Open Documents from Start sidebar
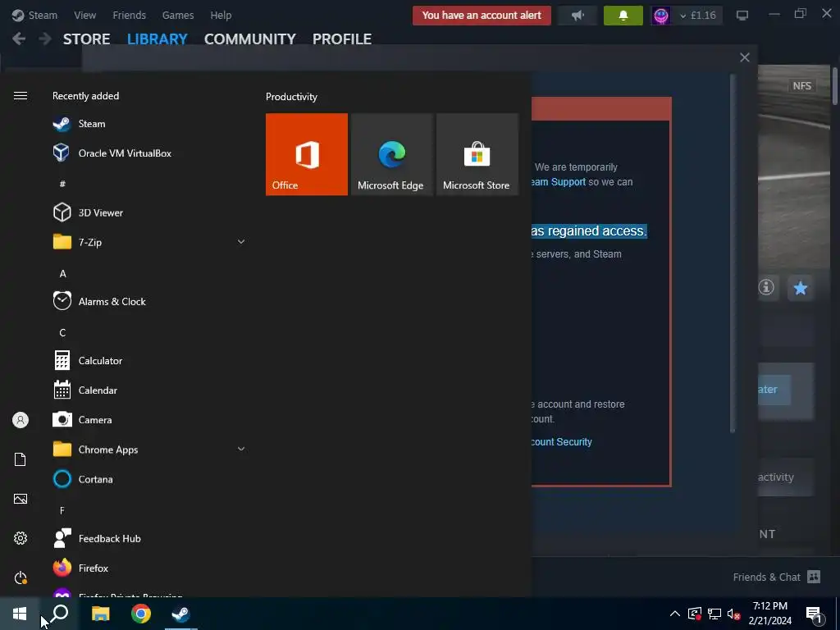 coord(21,459)
